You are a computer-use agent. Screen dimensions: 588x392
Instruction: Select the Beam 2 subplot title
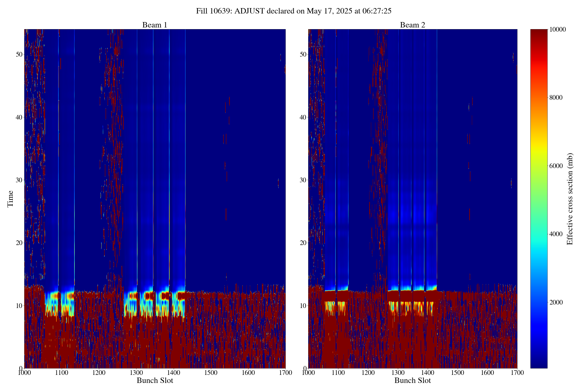413,25
